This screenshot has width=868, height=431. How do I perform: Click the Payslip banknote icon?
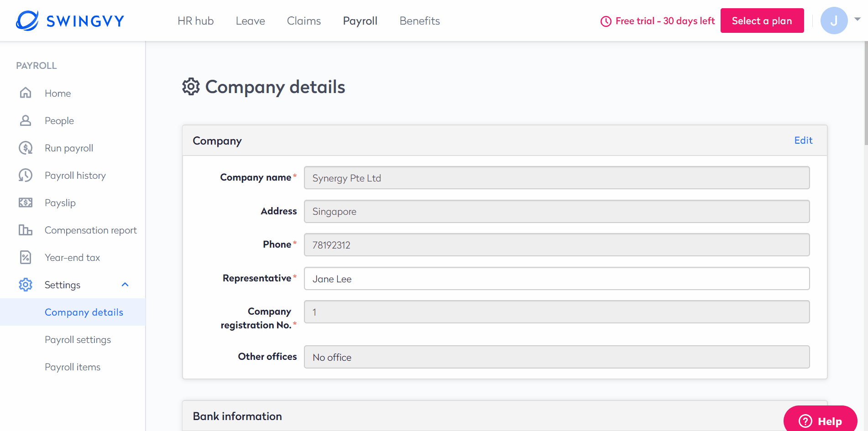click(26, 203)
